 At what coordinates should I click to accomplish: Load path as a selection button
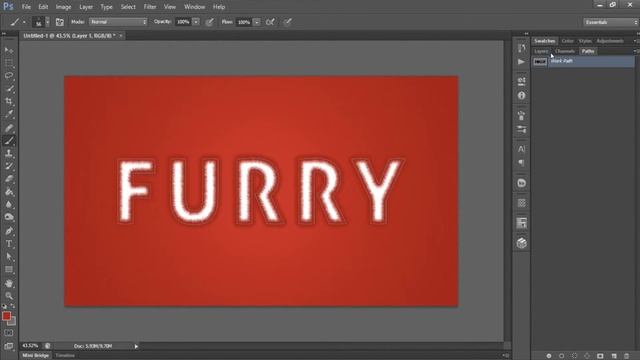[x=574, y=356]
